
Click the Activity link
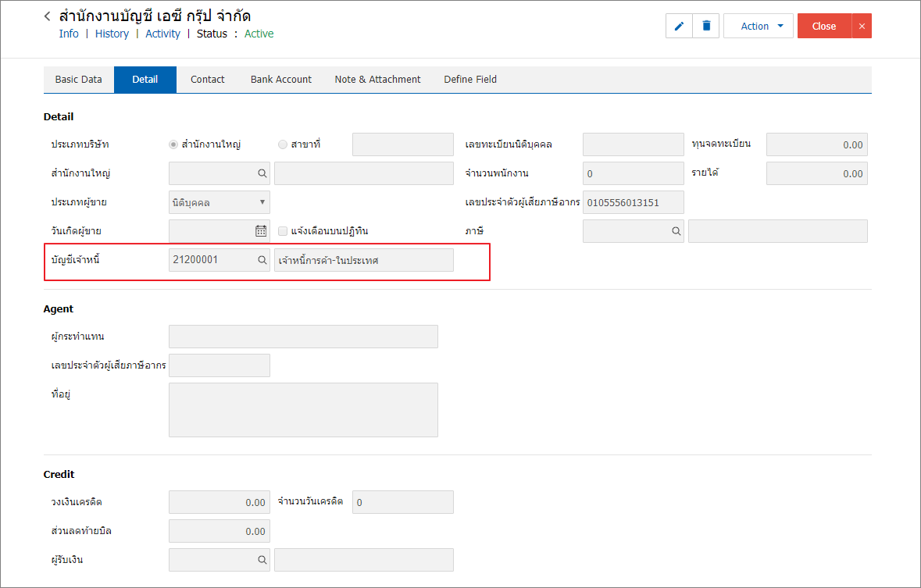pyautogui.click(x=162, y=34)
